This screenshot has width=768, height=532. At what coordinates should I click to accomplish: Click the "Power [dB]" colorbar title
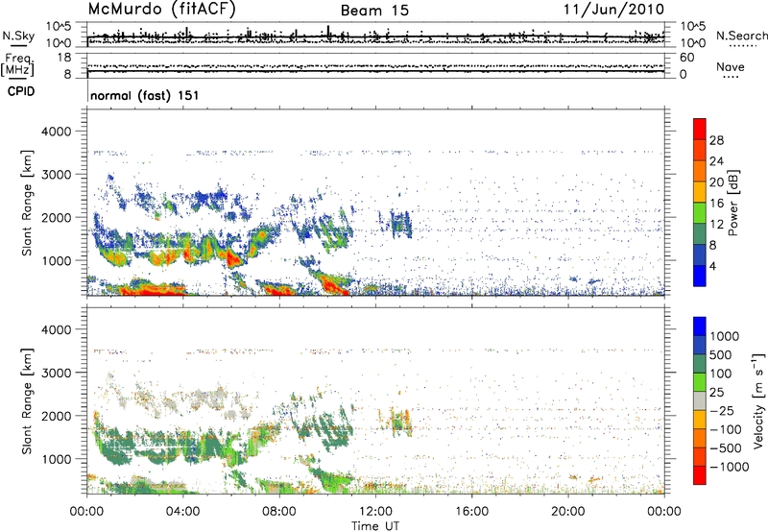click(732, 203)
